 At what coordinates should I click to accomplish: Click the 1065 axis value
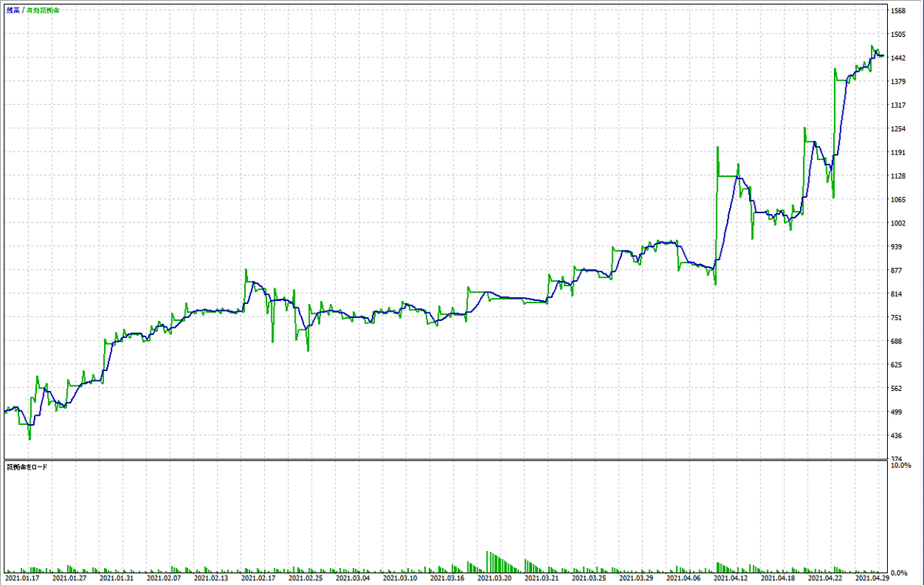899,200
